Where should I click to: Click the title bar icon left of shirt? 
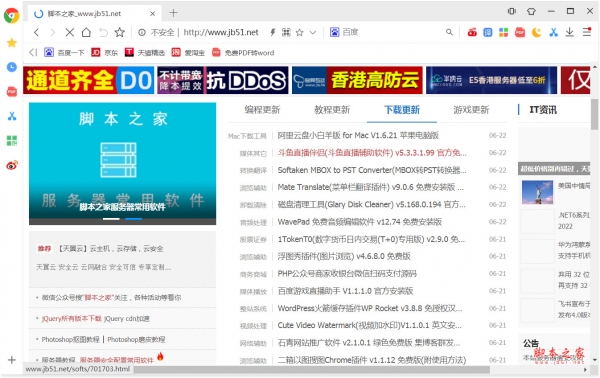click(x=512, y=11)
